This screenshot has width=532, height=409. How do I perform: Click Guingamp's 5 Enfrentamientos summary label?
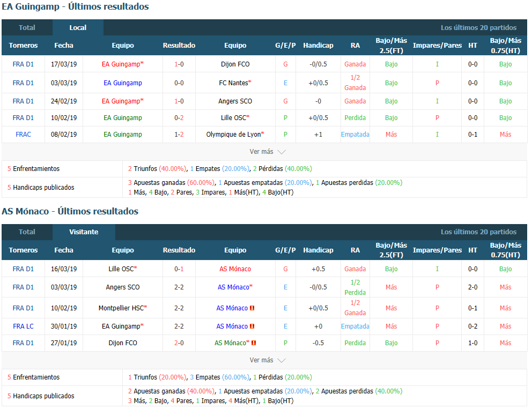[33, 168]
